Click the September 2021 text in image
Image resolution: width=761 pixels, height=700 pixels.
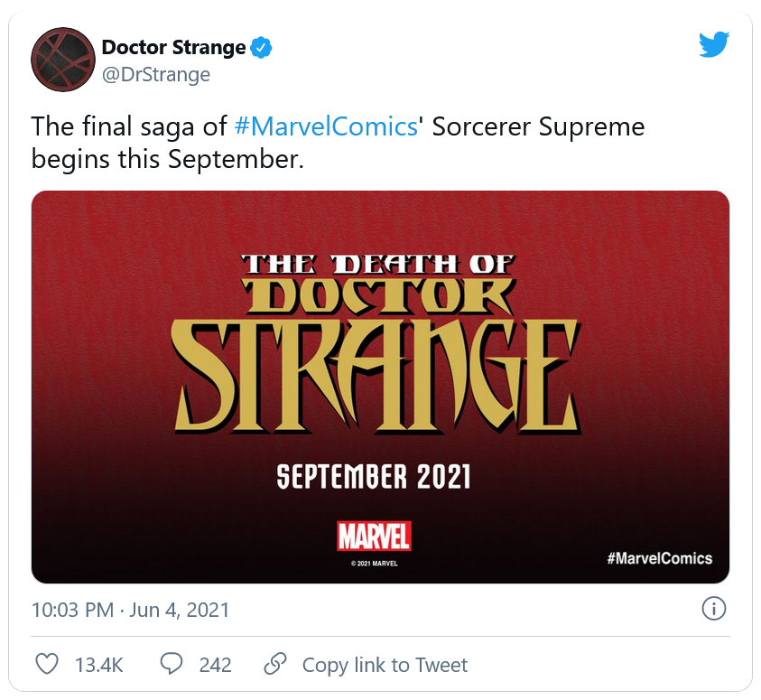pyautogui.click(x=374, y=476)
